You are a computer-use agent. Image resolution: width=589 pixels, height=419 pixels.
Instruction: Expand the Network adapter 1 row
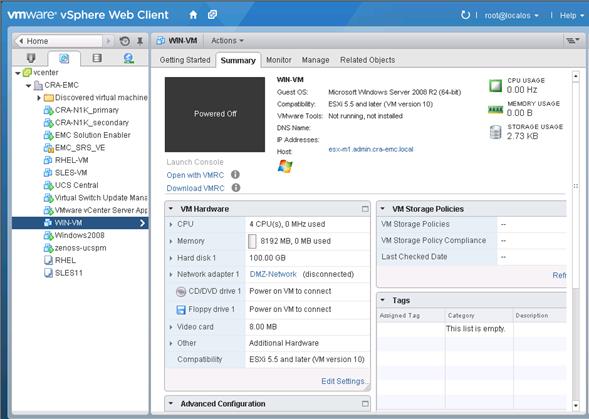coord(171,275)
